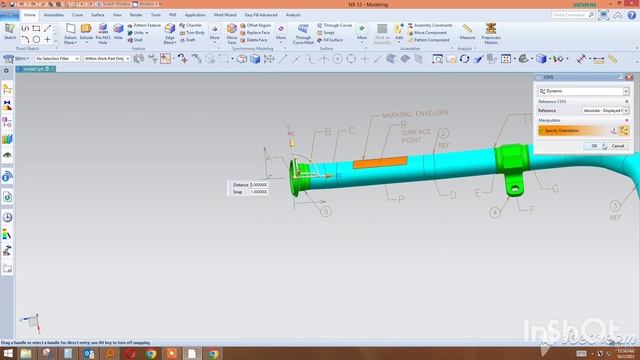Select the Circle sketch tool
The height and width of the screenshot is (360, 640).
click(36, 40)
